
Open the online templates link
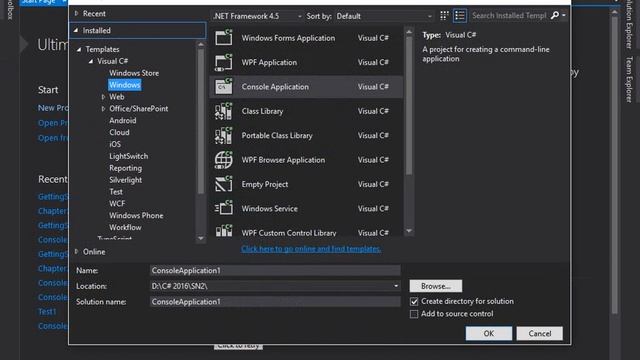(311, 249)
